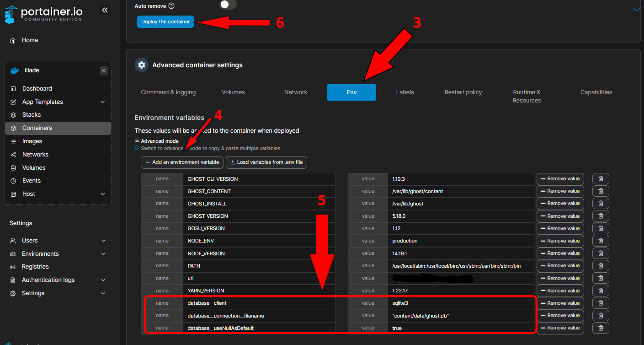This screenshot has height=345, width=644.
Task: Open the Runtime & Resources tab
Action: click(x=527, y=97)
